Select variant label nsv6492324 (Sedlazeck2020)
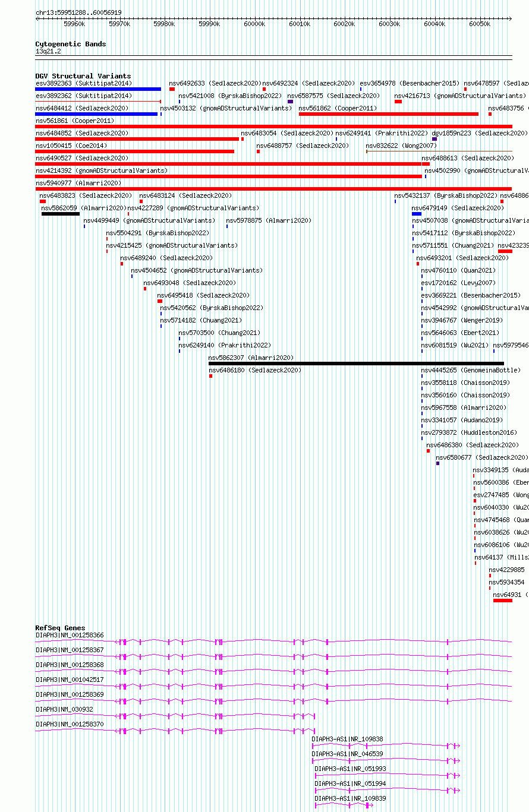Image resolution: width=529 pixels, height=812 pixels. click(308, 83)
